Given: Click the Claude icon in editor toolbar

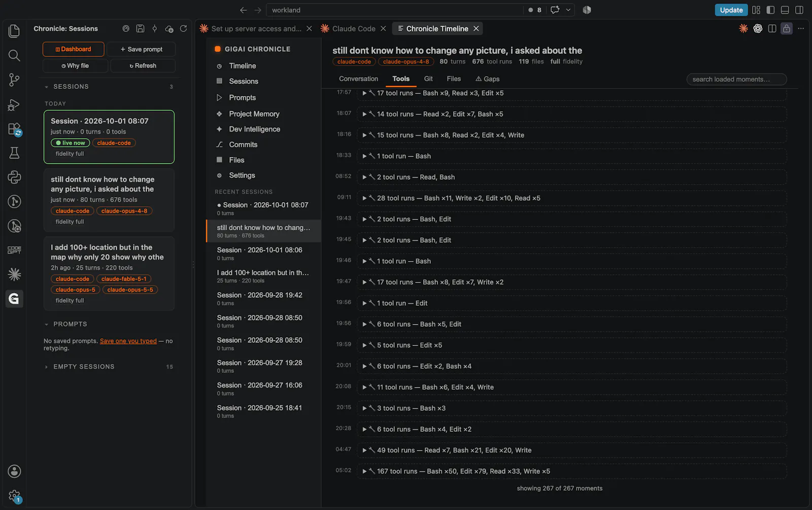Looking at the screenshot, I should [743, 28].
